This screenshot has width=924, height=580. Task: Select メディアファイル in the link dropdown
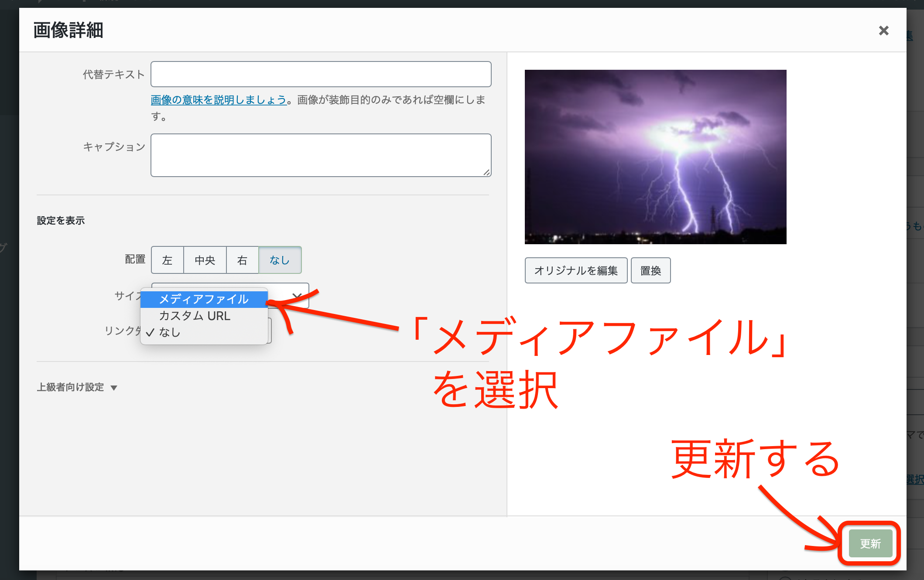coord(204,299)
